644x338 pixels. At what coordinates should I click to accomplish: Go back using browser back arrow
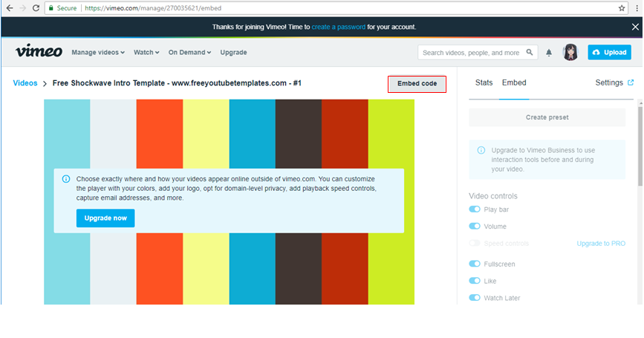point(10,8)
